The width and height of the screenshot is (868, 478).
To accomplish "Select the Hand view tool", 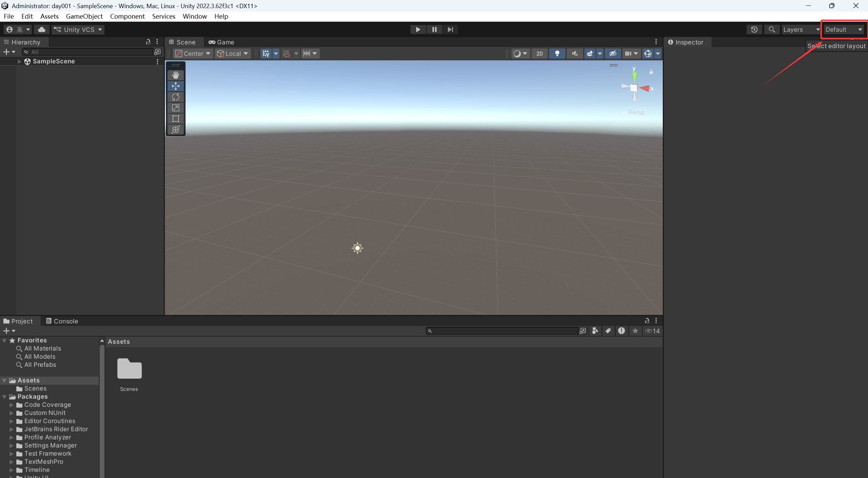I will click(x=175, y=75).
